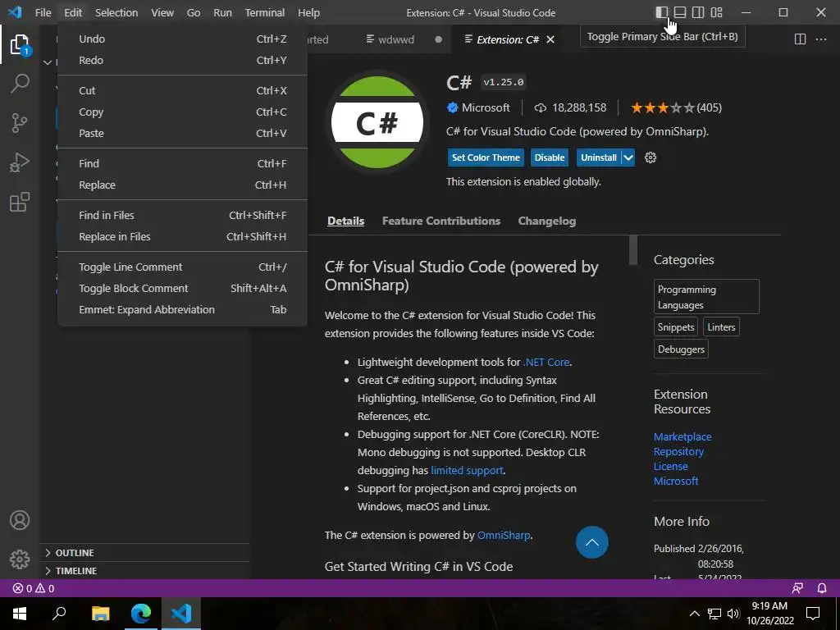Click the extension settings gear icon
840x630 pixels.
[651, 157]
